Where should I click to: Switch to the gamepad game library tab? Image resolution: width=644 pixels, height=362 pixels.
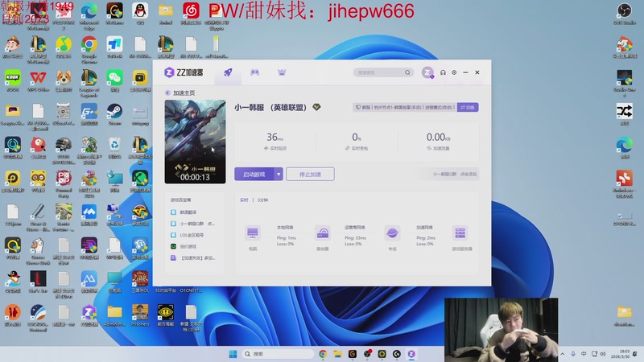pyautogui.click(x=254, y=72)
